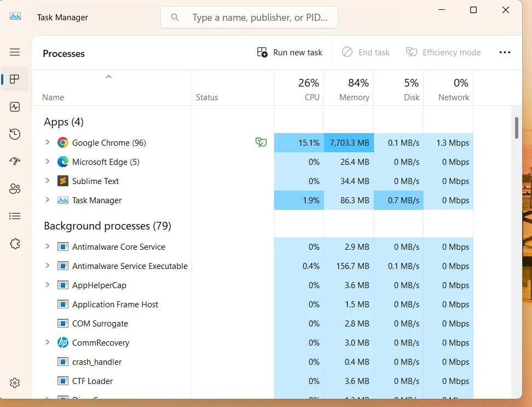Sort by the Network column header
This screenshot has width=532, height=407.
tap(449, 89)
